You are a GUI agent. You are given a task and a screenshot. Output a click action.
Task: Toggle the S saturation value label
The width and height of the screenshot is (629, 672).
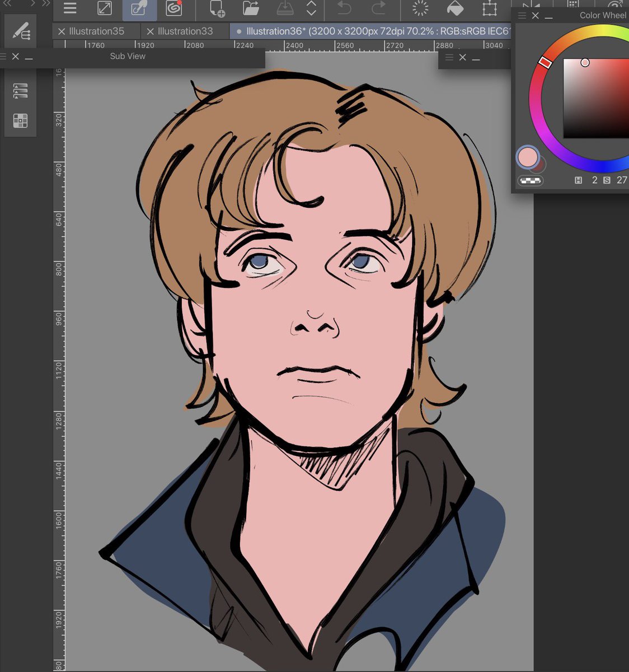pos(607,180)
